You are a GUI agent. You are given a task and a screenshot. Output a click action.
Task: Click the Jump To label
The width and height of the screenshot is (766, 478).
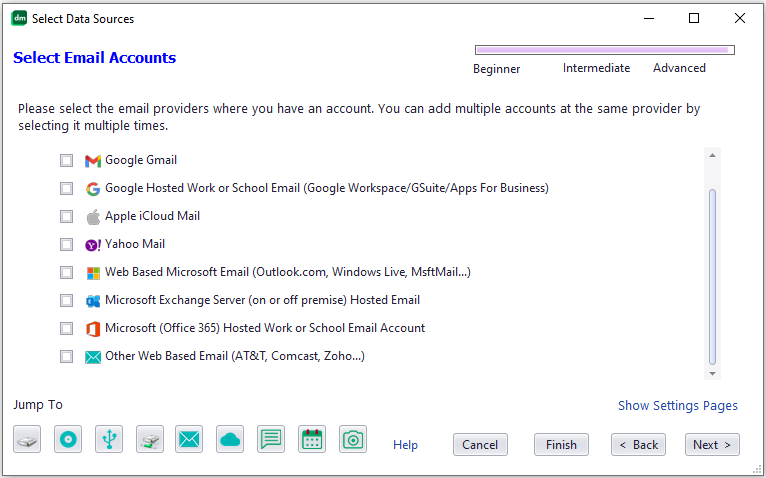(x=38, y=405)
